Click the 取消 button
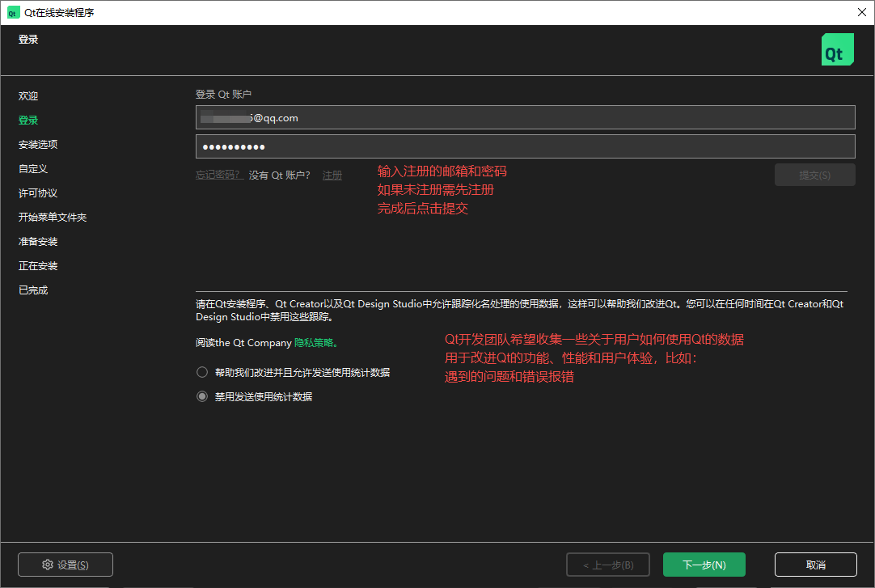Image resolution: width=875 pixels, height=588 pixels. 816,565
